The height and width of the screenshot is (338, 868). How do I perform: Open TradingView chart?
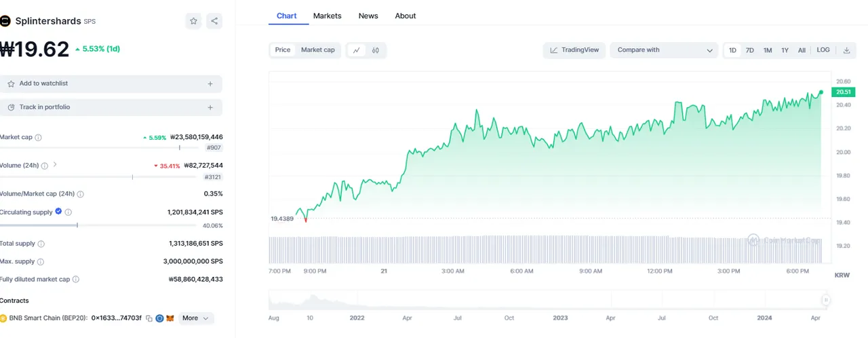[574, 50]
